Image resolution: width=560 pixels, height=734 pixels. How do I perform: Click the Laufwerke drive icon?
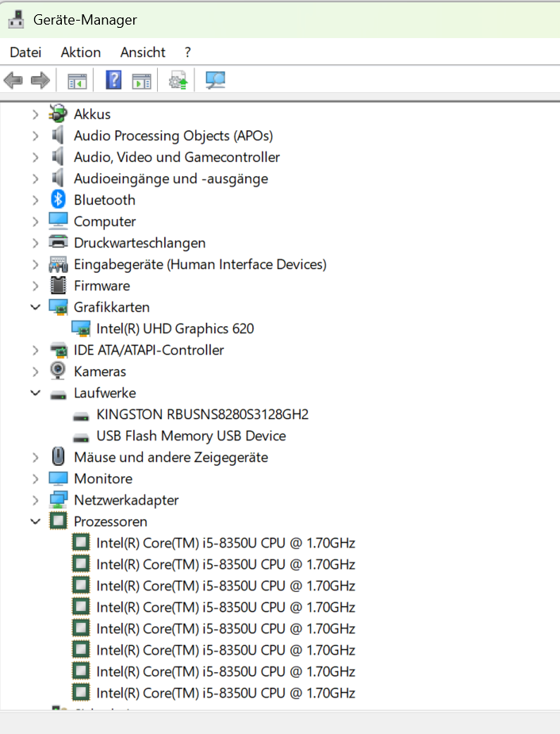coord(58,395)
